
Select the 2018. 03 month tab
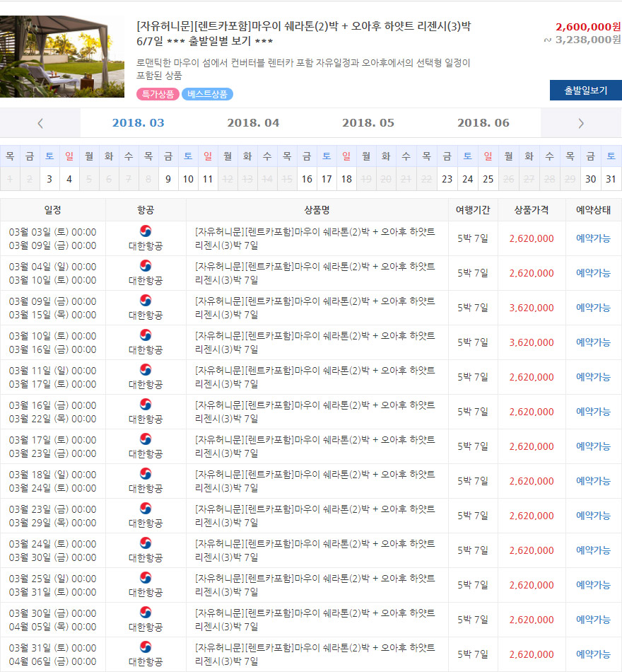(x=138, y=123)
